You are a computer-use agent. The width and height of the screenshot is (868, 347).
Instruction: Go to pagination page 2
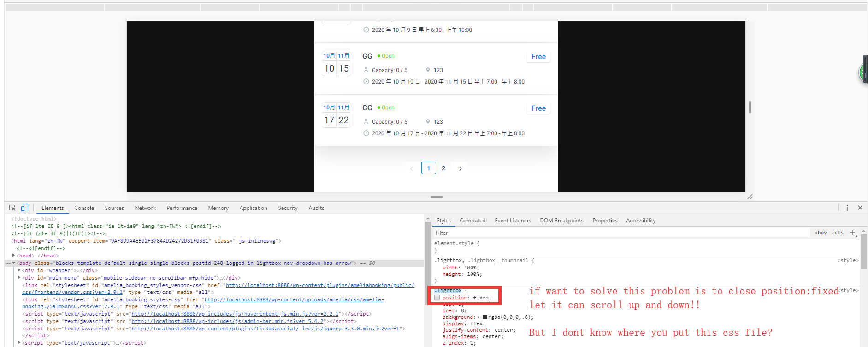pyautogui.click(x=443, y=168)
